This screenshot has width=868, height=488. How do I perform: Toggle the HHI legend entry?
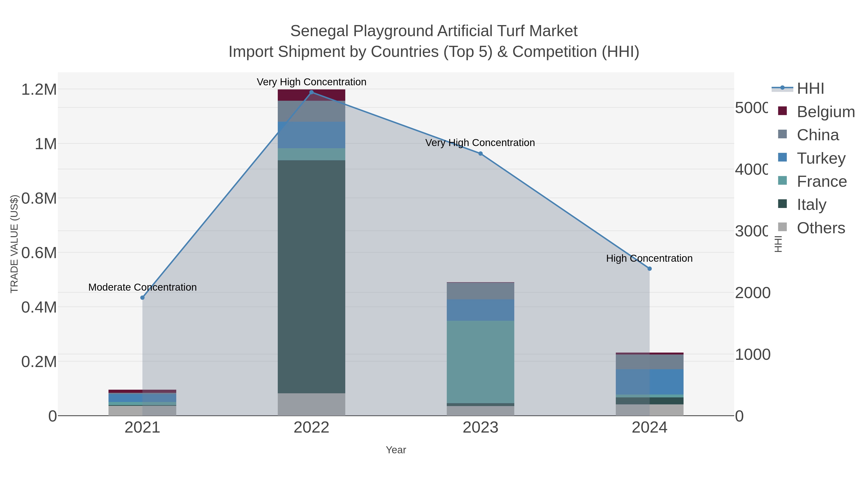tap(798, 88)
